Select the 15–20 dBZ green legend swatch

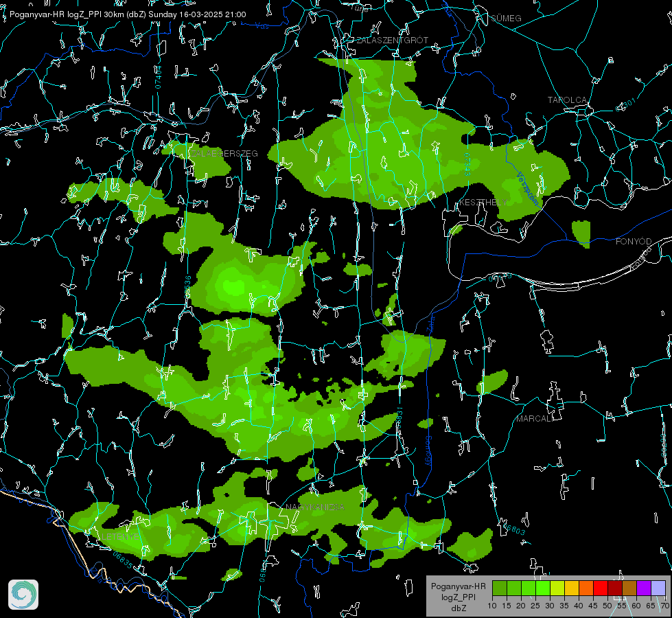coord(514,588)
